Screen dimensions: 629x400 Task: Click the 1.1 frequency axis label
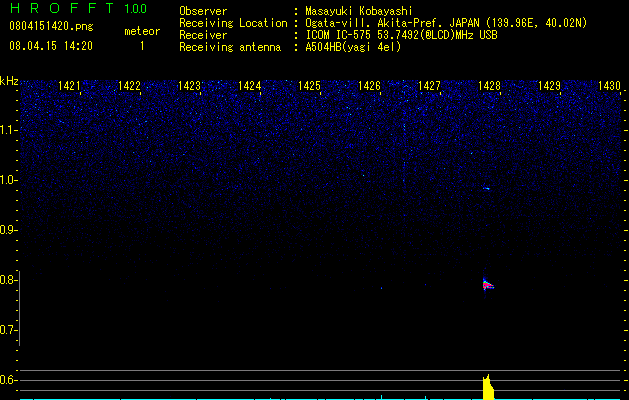point(8,130)
